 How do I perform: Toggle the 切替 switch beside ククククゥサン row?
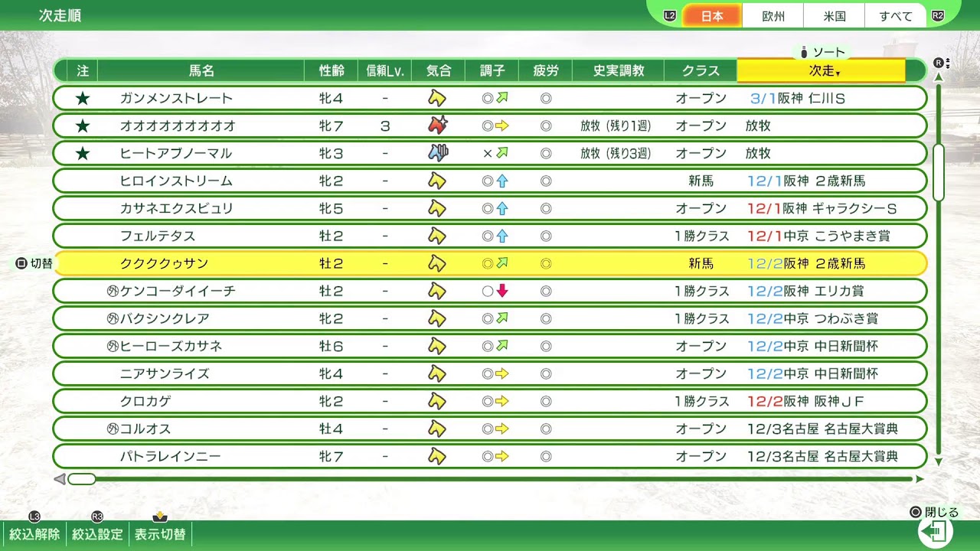pyautogui.click(x=34, y=263)
